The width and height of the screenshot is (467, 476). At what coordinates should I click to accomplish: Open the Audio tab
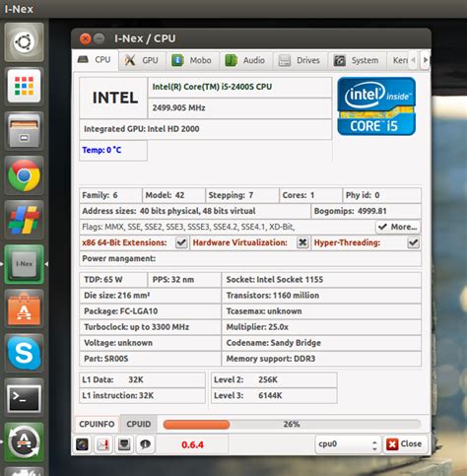coord(245,60)
